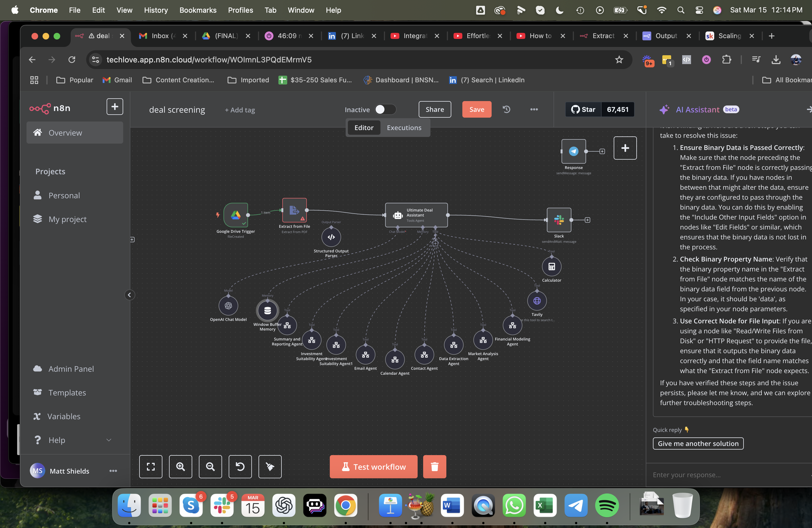Select the Slack sendAndWait node

pos(558,220)
